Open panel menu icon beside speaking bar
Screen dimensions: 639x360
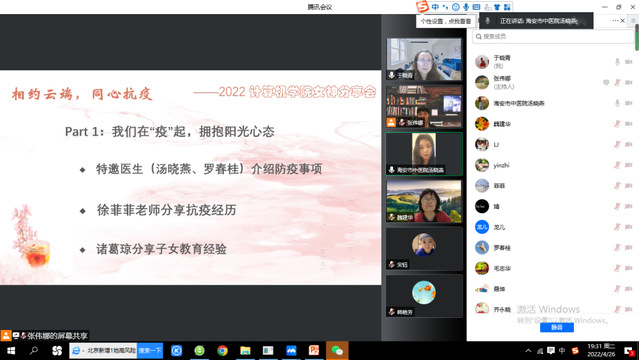coord(633,20)
